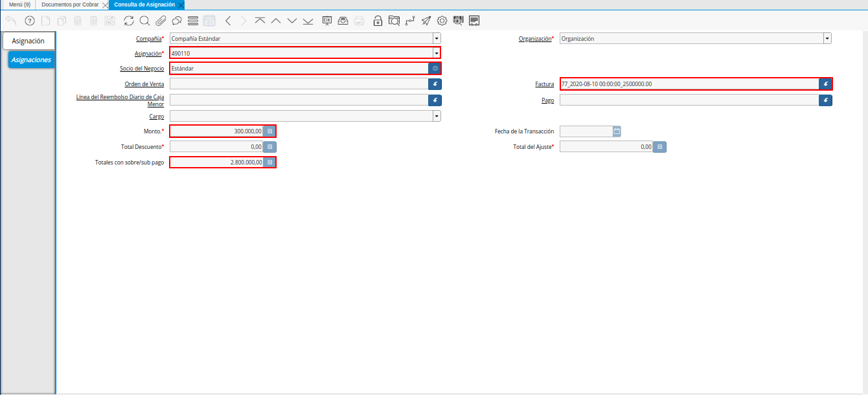
Task: Expand the Organización dropdown
Action: (827, 39)
